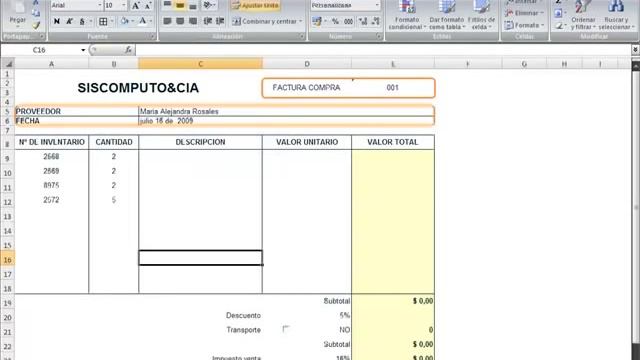Viewport: 640px width, 360px height.
Task: Click the Italic (K) button
Action: click(x=69, y=21)
